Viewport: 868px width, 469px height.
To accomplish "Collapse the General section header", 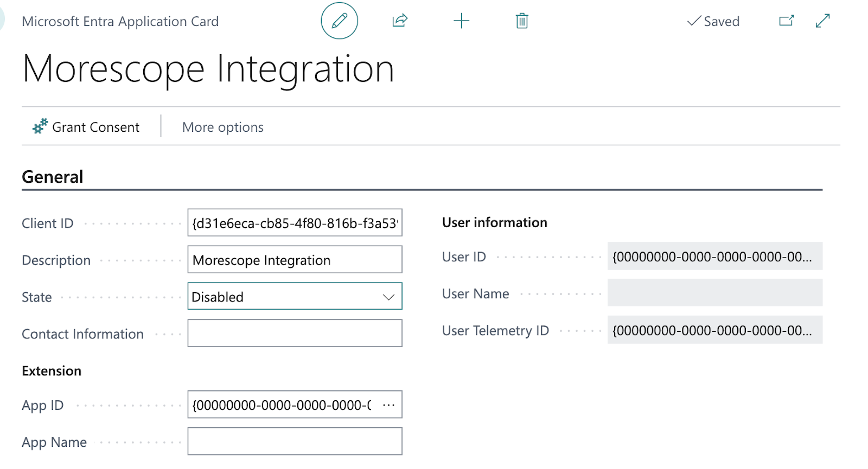I will [x=53, y=177].
